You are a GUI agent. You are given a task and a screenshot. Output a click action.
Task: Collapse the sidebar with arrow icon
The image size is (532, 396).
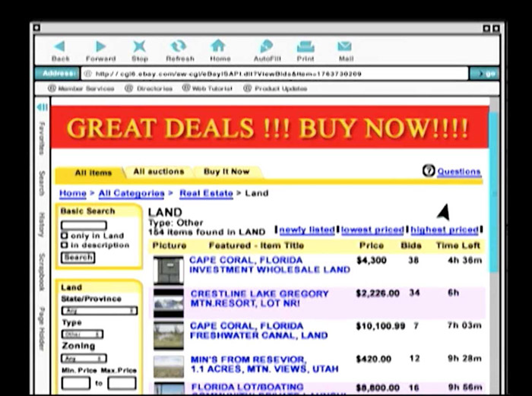[42, 107]
